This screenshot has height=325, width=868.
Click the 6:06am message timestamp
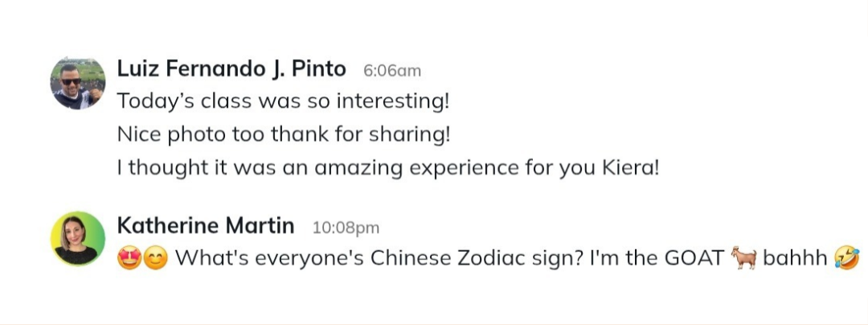392,71
